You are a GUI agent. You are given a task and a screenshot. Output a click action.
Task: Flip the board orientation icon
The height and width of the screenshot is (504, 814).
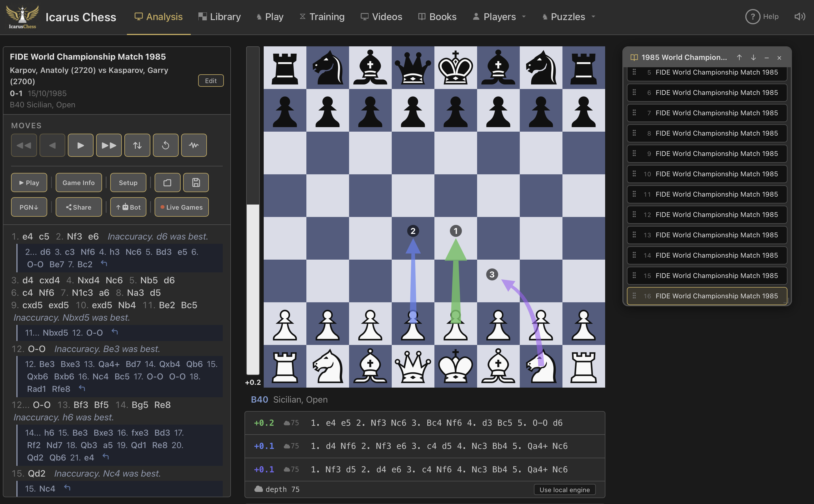(137, 145)
